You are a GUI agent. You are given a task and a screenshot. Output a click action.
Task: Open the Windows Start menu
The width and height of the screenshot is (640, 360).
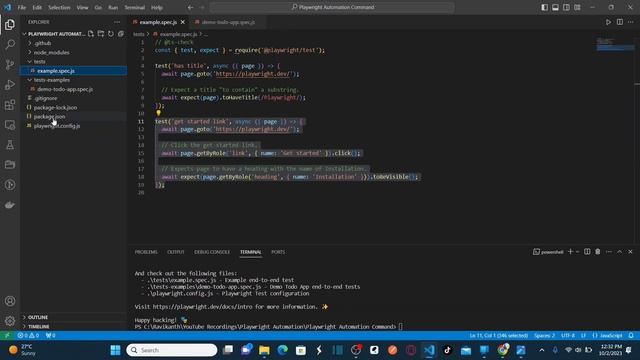point(116,350)
